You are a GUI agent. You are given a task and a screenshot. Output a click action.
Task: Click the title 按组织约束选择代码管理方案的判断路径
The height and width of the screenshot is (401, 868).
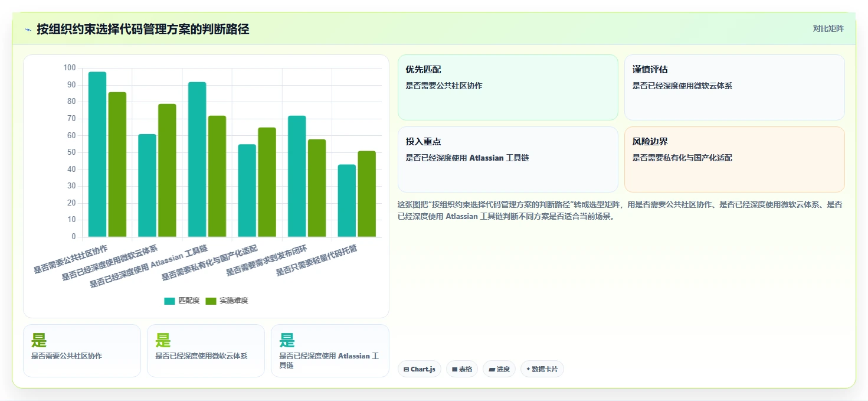[x=143, y=29]
